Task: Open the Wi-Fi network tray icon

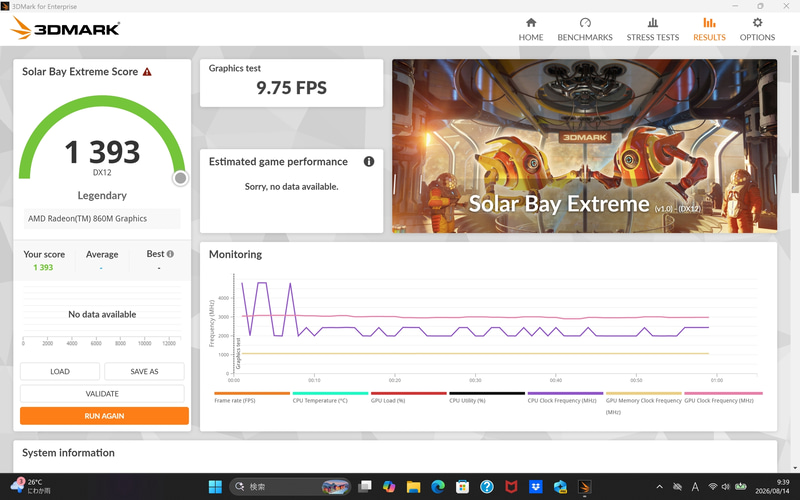Action: pyautogui.click(x=713, y=487)
